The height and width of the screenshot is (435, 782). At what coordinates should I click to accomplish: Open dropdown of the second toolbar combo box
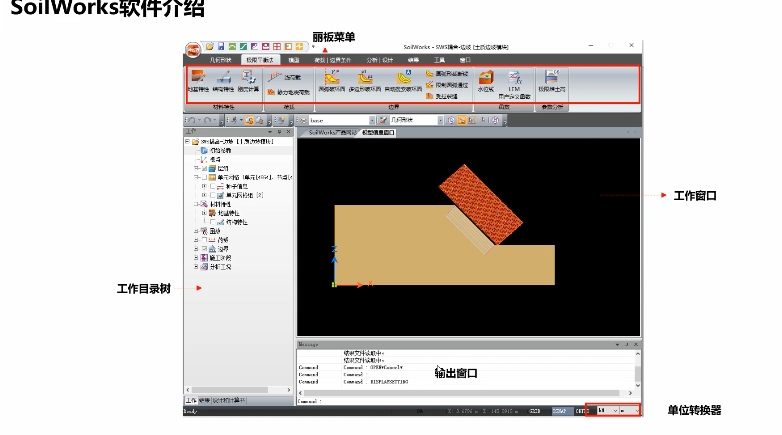click(x=440, y=120)
